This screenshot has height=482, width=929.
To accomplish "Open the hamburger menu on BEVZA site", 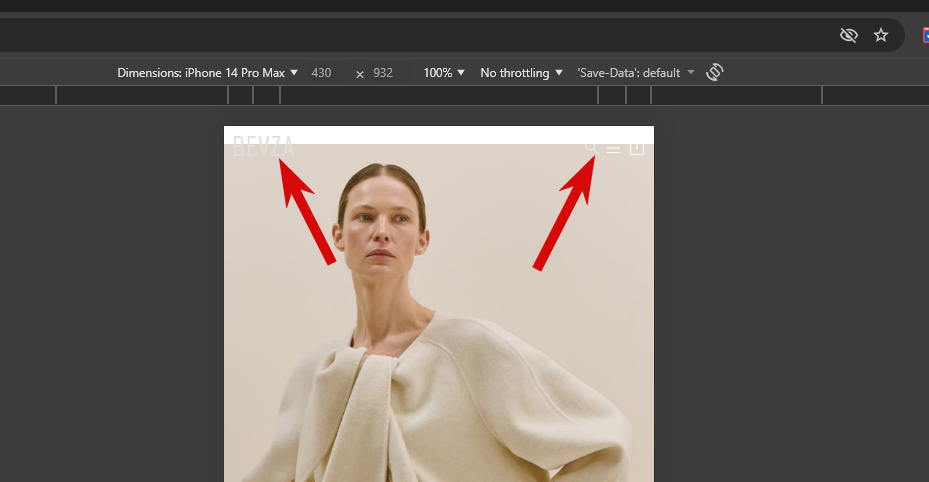I will (613, 150).
